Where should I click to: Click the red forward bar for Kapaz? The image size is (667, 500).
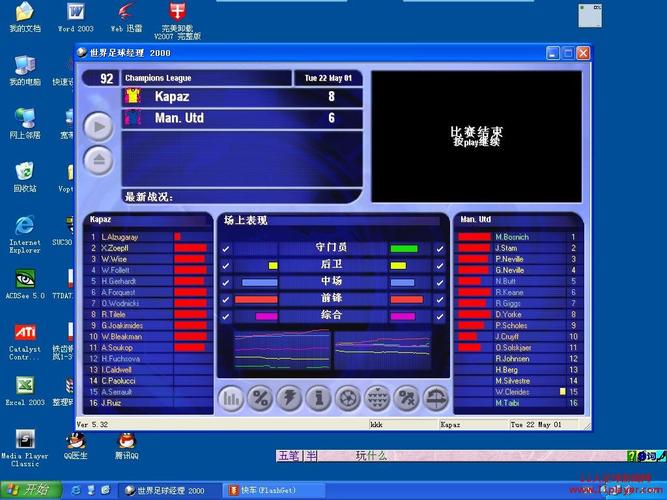[256, 300]
